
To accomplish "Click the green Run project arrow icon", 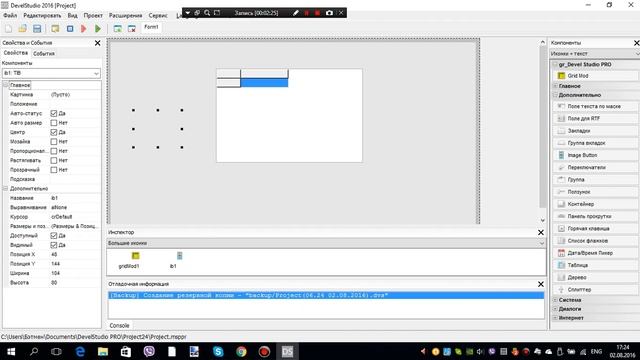I will [98, 29].
